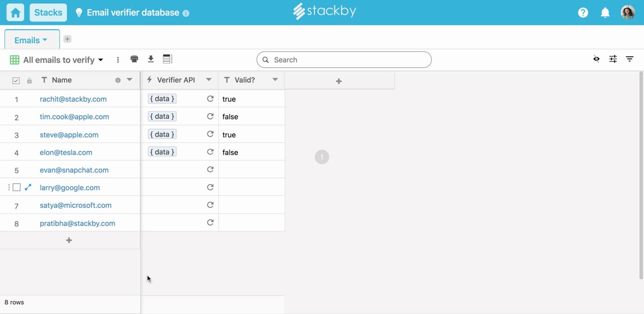The height and width of the screenshot is (314, 644).
Task: Open the help question mark icon
Action: pos(583,13)
